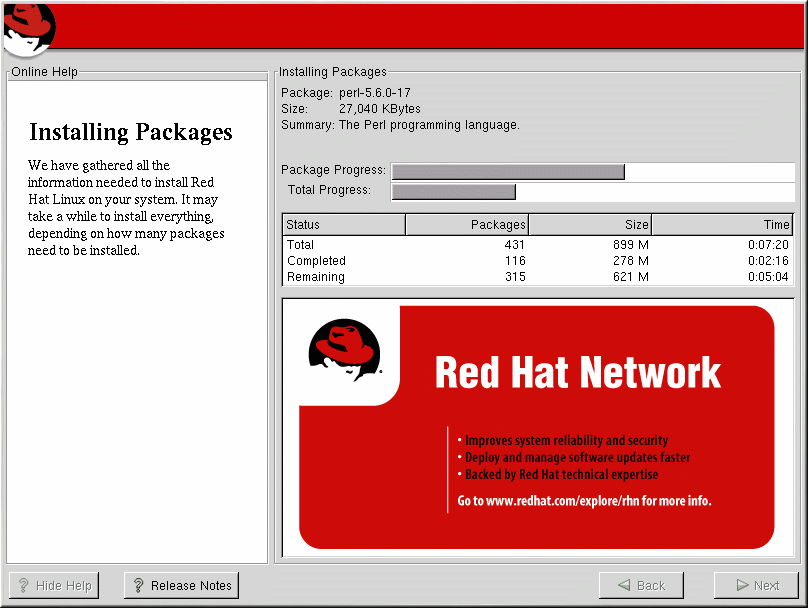
Task: Click package name perl-5.6.0-17
Action: pyautogui.click(x=375, y=93)
